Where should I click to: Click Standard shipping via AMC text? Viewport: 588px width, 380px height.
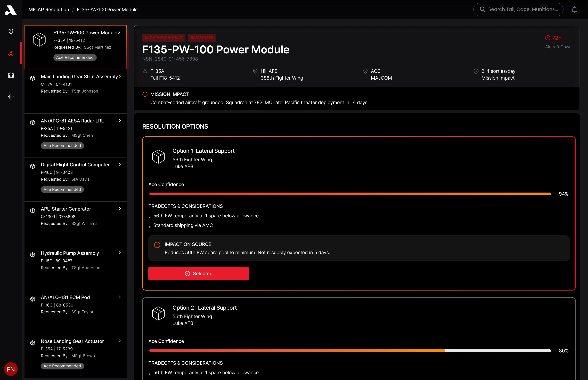coord(183,225)
